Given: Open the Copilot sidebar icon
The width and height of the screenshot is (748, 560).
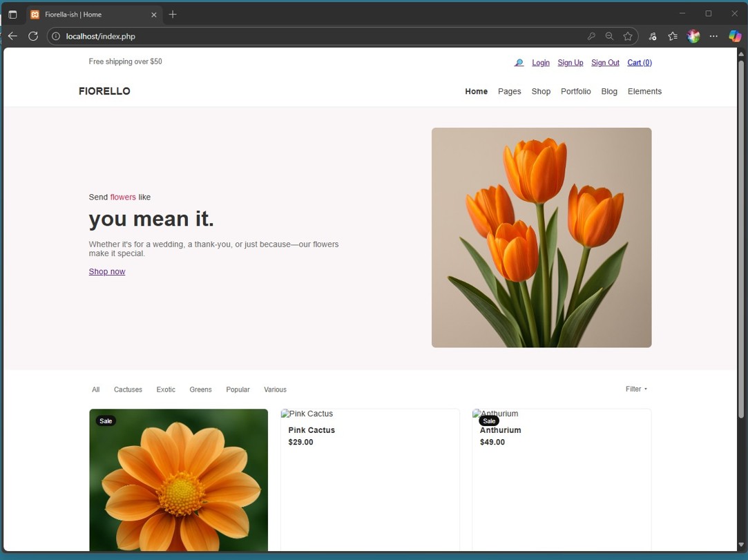Looking at the screenshot, I should coord(735,37).
